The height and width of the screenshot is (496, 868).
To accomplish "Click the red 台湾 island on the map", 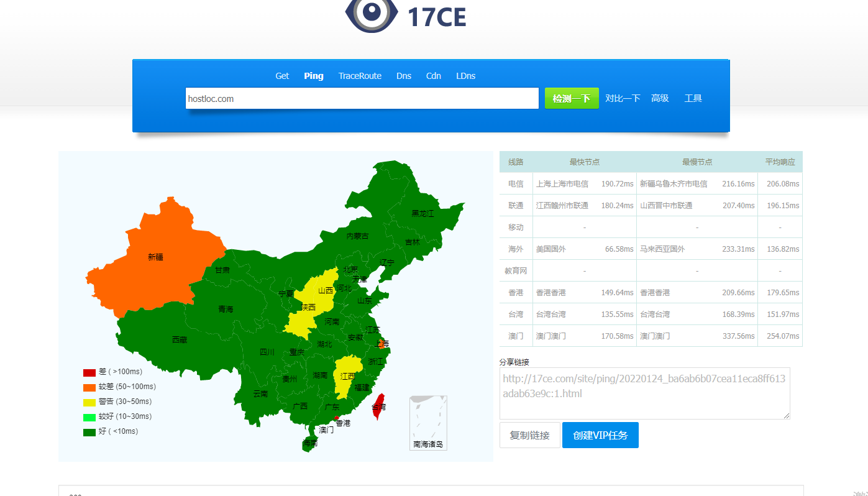I will [378, 407].
